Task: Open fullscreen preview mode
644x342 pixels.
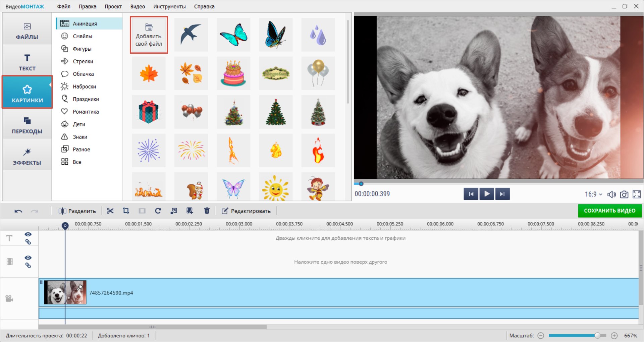Action: [x=636, y=194]
